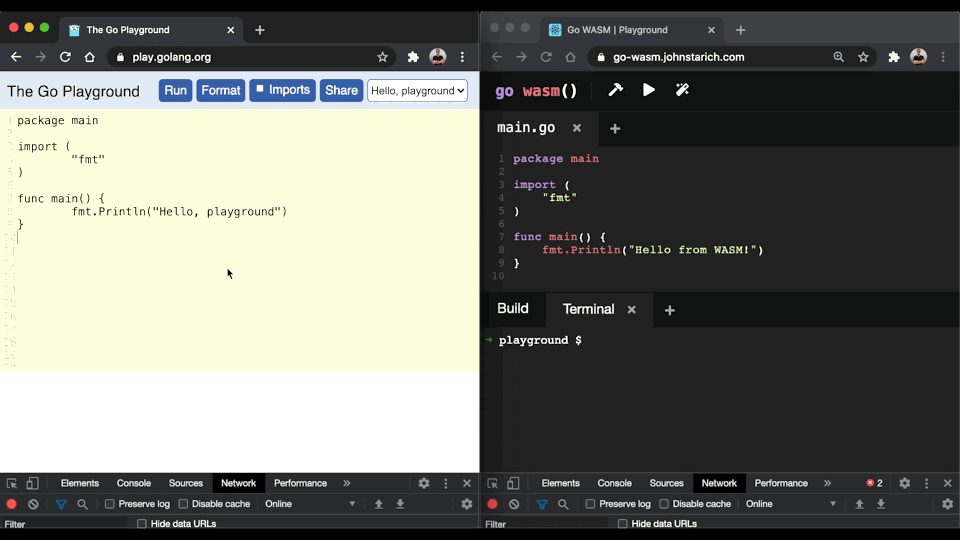Click the magic wand format icon
The height and width of the screenshot is (540, 960).
682,90
